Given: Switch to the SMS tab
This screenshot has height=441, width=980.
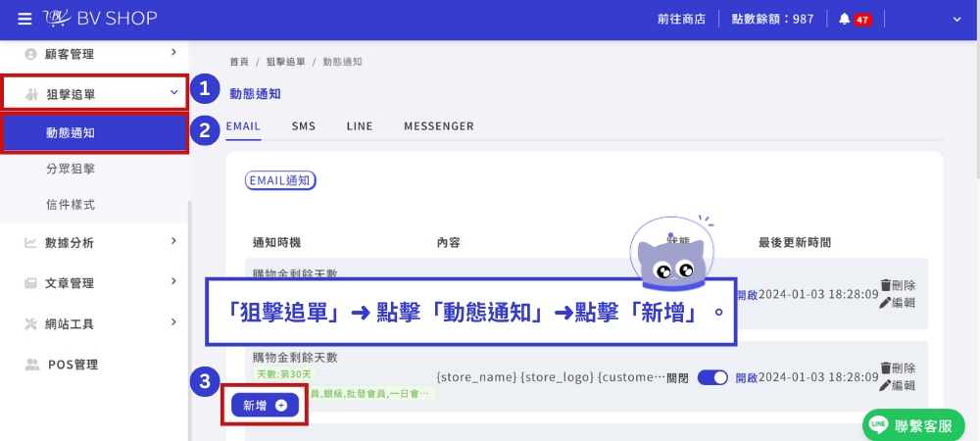Looking at the screenshot, I should [x=304, y=126].
